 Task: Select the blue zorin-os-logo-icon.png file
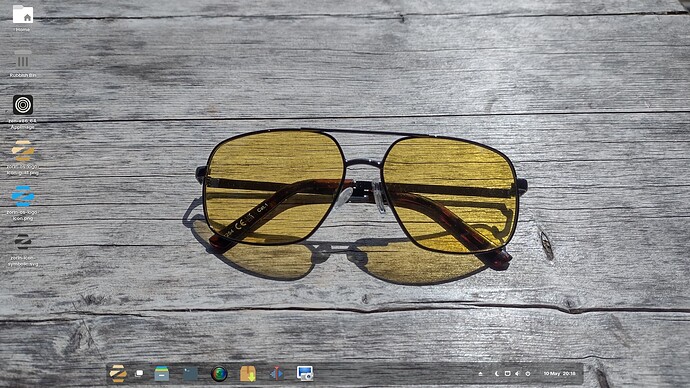tap(22, 203)
